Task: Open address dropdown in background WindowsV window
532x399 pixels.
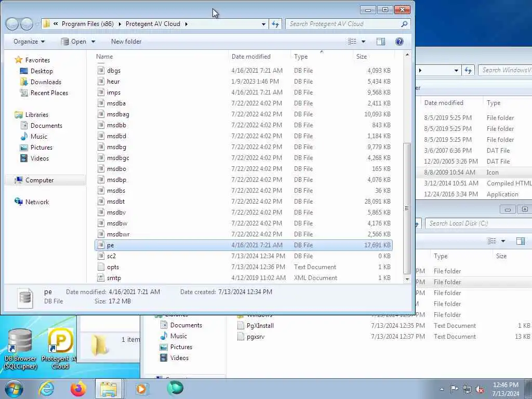Action: point(456,71)
